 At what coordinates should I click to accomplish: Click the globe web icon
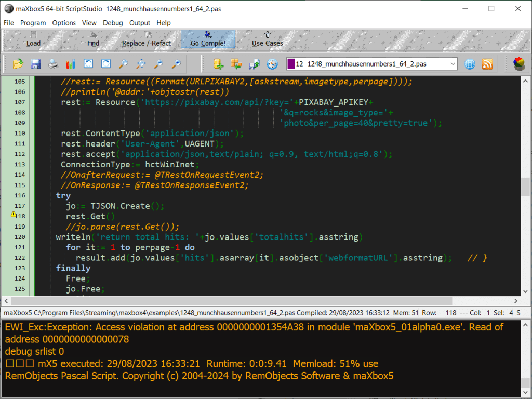[470, 64]
